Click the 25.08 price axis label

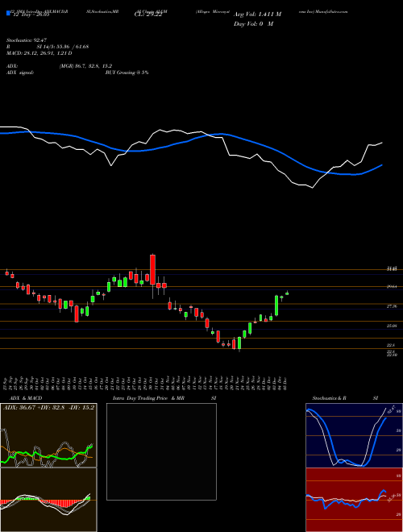pyautogui.click(x=392, y=326)
